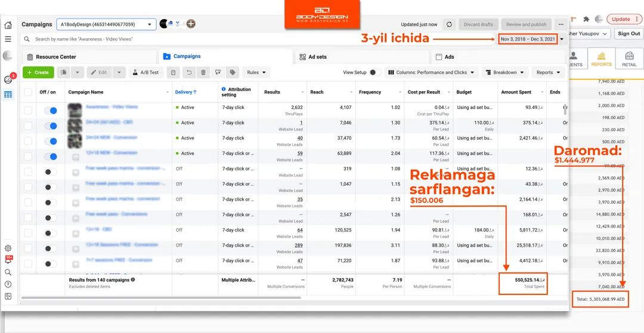Screen dimensions: 644x333
Task: Switch to the Ads tab
Action: 498,57
